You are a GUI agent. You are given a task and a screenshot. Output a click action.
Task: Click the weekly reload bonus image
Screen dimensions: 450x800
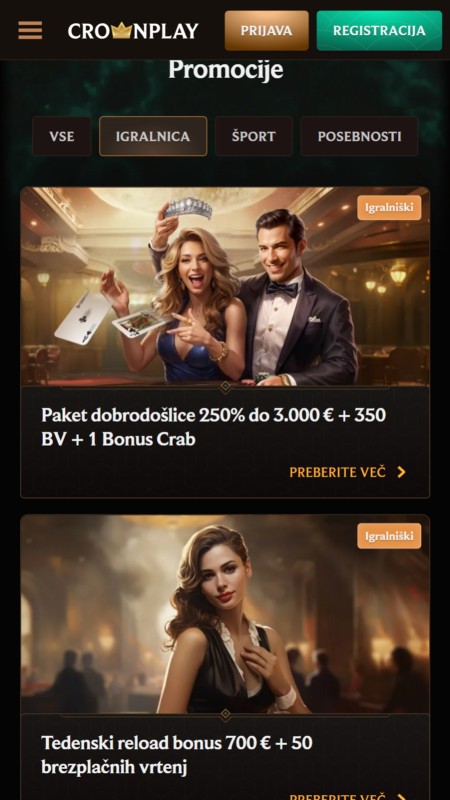point(225,614)
